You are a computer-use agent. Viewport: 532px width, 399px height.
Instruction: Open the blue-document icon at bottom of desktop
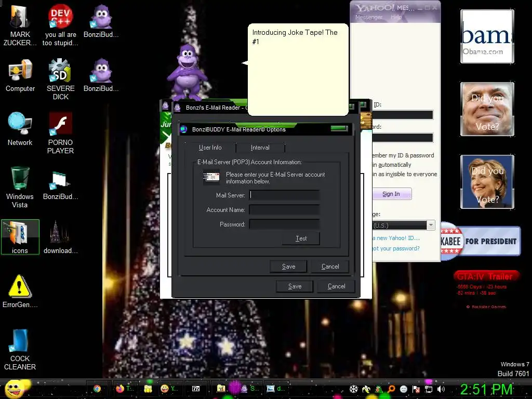[20, 350]
